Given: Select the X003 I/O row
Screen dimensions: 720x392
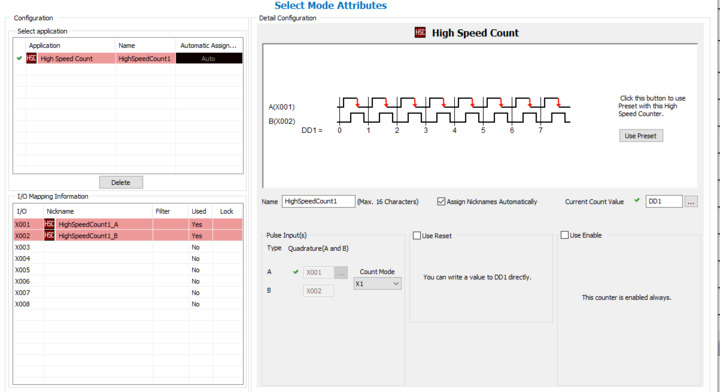Looking at the screenshot, I should click(128, 247).
